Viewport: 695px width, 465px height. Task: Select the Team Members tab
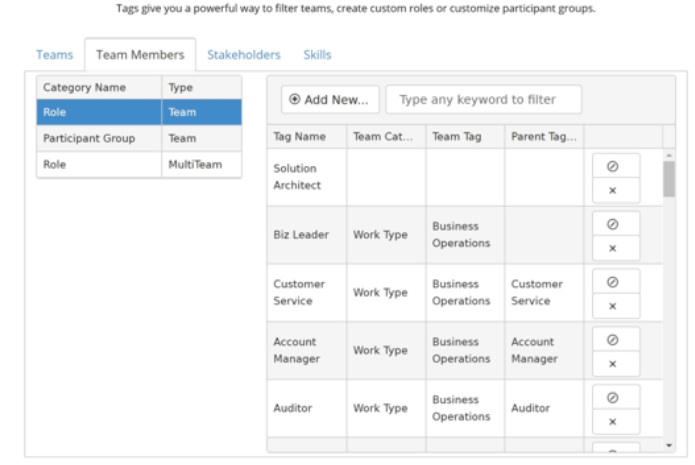coord(140,55)
